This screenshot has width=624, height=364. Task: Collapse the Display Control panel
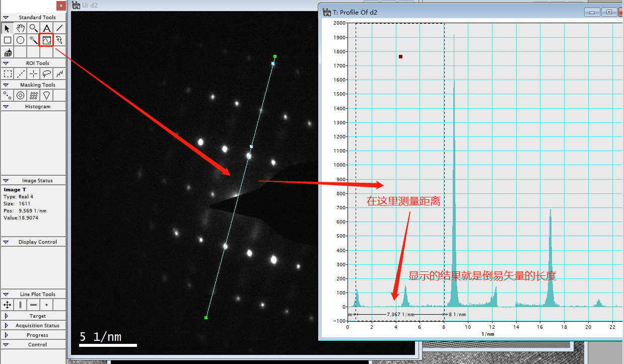pos(6,242)
